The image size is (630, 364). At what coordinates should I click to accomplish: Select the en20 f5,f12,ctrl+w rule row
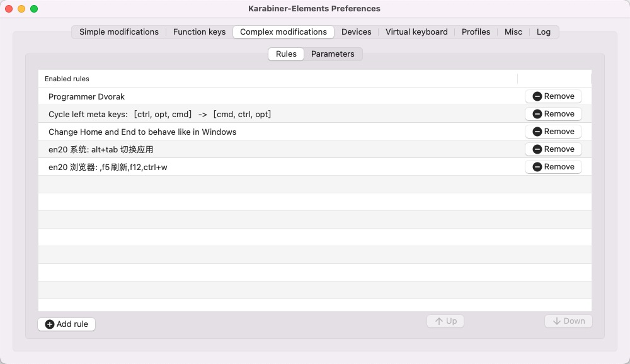[x=314, y=167]
